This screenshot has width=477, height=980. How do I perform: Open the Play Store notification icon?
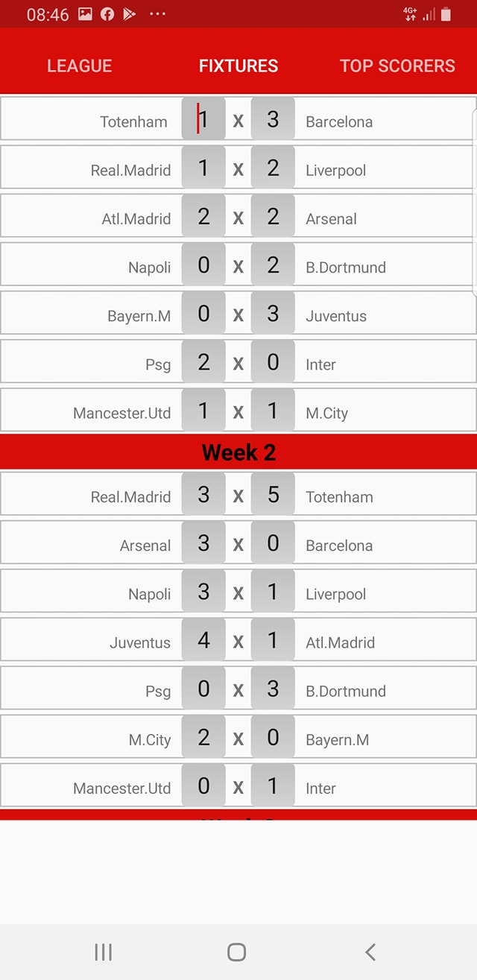[x=130, y=14]
